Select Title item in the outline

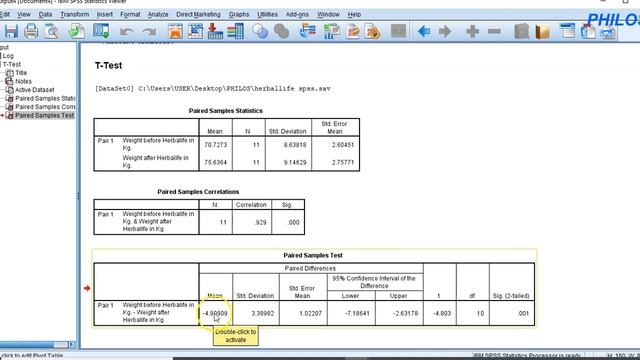click(x=21, y=73)
